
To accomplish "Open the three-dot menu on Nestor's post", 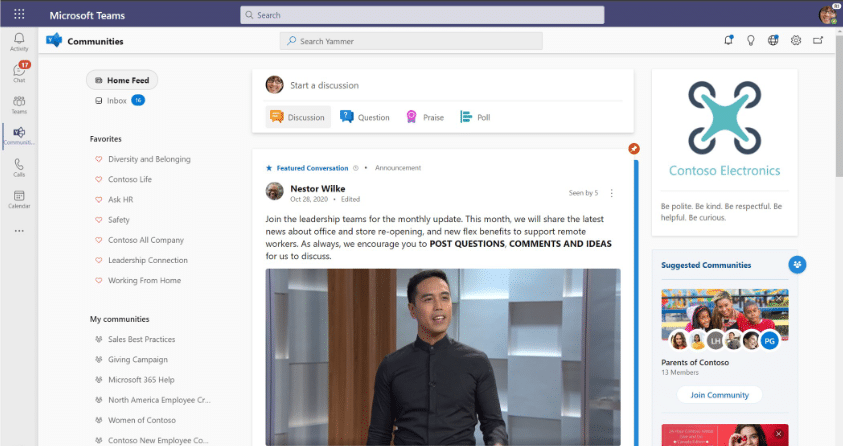I will tap(612, 193).
